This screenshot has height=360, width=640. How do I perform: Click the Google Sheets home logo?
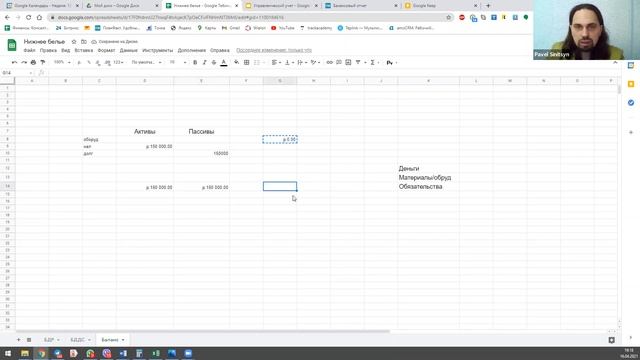click(12, 45)
